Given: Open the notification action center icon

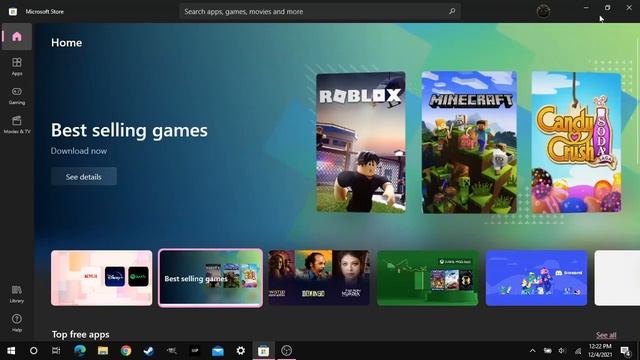Looking at the screenshot, I should pyautogui.click(x=625, y=351).
